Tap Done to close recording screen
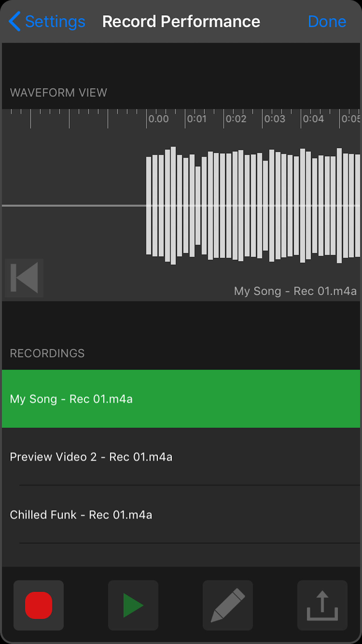Viewport: 362px width, 644px height. click(327, 22)
